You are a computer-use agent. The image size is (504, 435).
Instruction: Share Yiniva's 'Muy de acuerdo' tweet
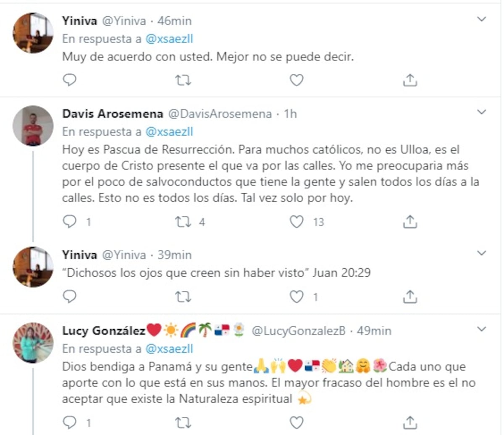pos(410,80)
